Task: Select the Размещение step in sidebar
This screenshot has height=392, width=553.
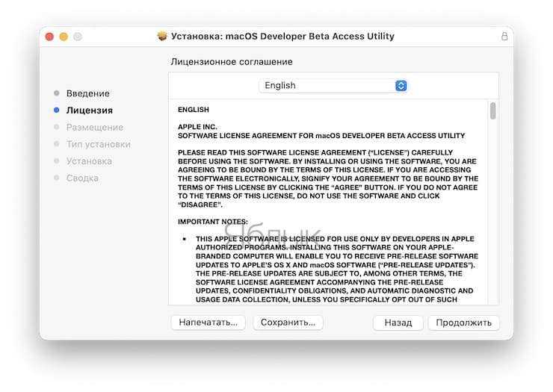Action: click(x=95, y=127)
